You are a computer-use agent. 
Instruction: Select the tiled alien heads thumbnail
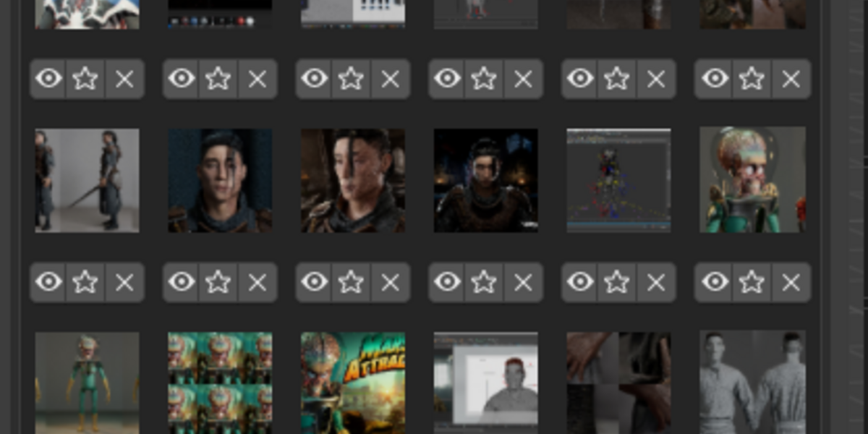coord(220,383)
